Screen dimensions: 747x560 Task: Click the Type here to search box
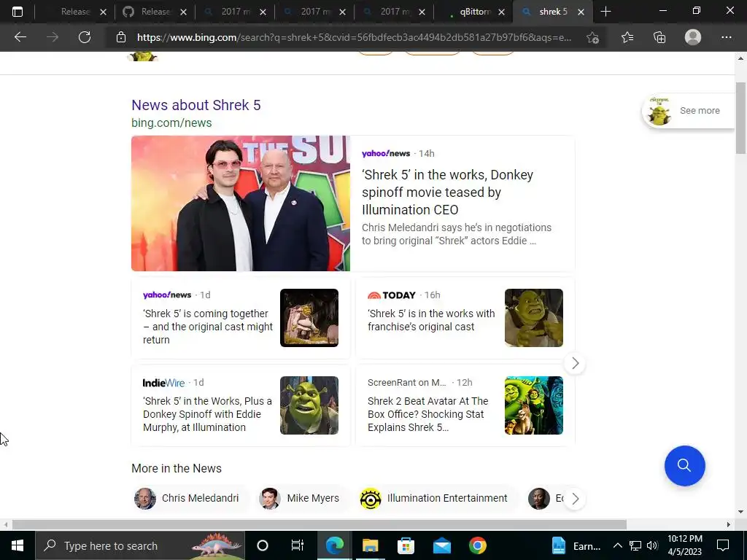pos(139,545)
